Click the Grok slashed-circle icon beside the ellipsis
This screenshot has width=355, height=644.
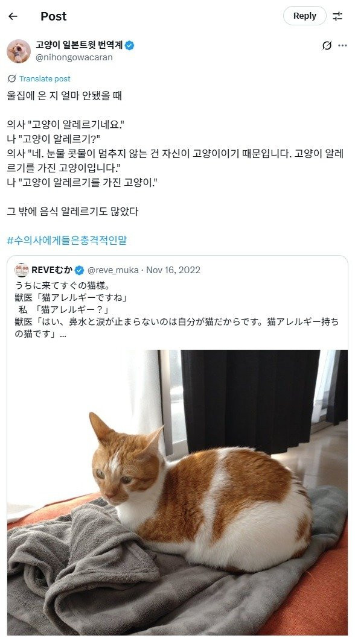(327, 46)
